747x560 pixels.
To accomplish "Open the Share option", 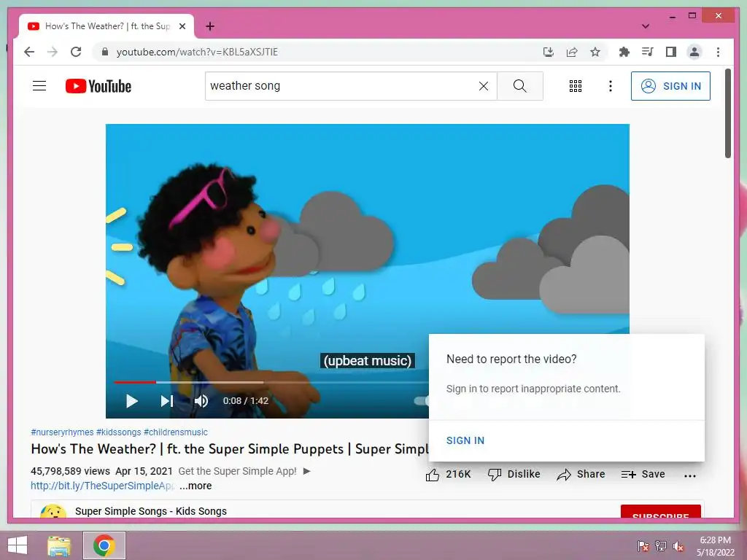I will point(581,474).
